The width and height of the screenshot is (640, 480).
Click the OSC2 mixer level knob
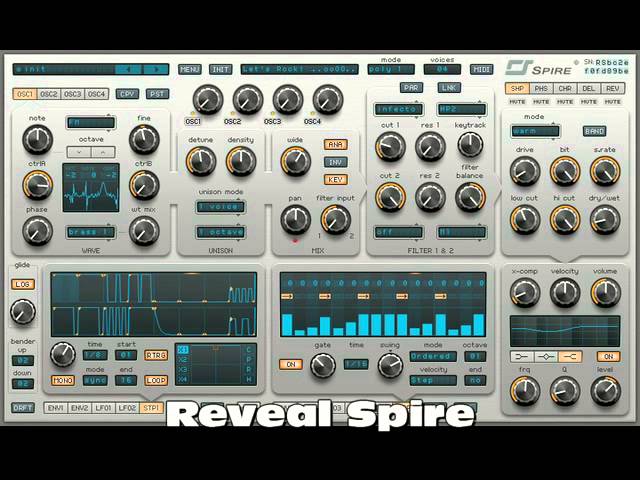248,100
